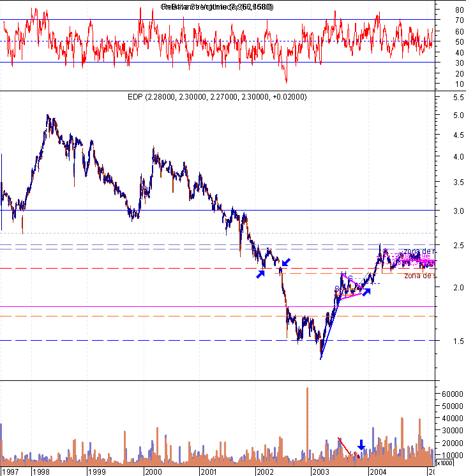466x476 pixels.
Task: Click the 2000 year label
Action: (x=153, y=472)
